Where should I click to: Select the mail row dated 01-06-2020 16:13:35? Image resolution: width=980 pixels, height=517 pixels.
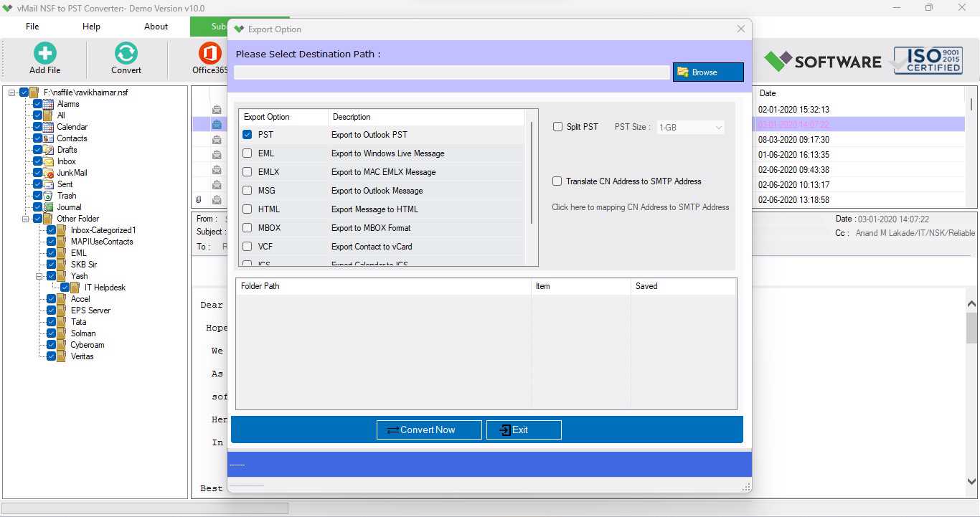[793, 155]
